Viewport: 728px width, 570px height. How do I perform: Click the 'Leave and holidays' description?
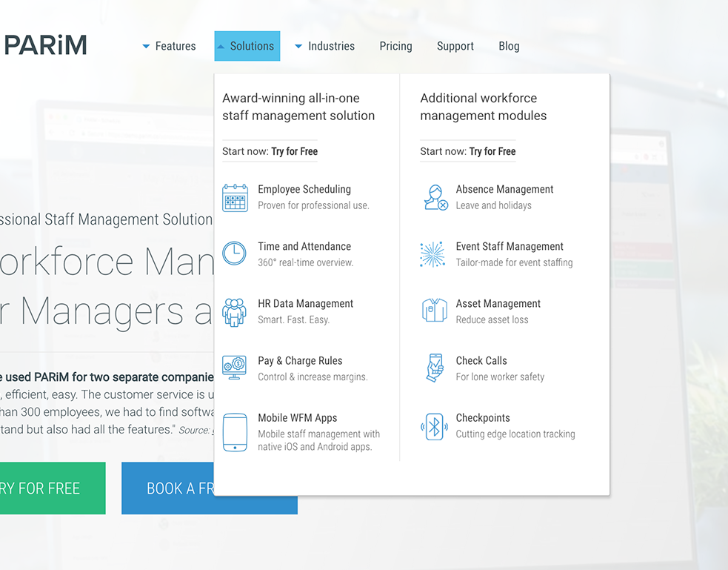(493, 205)
